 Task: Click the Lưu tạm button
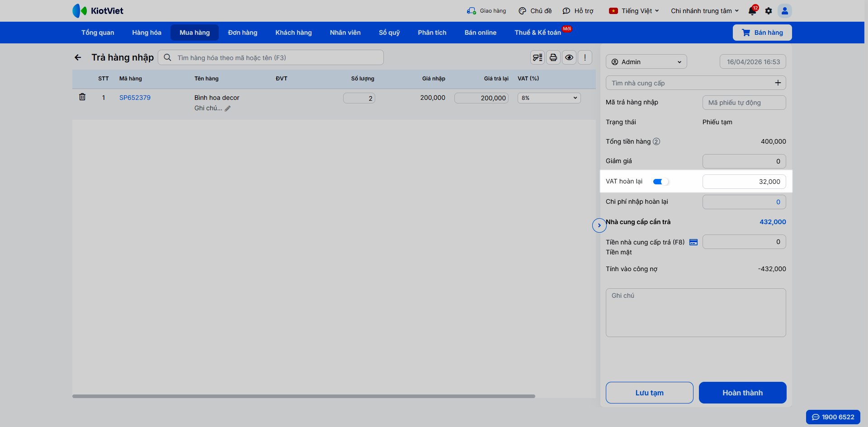[x=650, y=393]
